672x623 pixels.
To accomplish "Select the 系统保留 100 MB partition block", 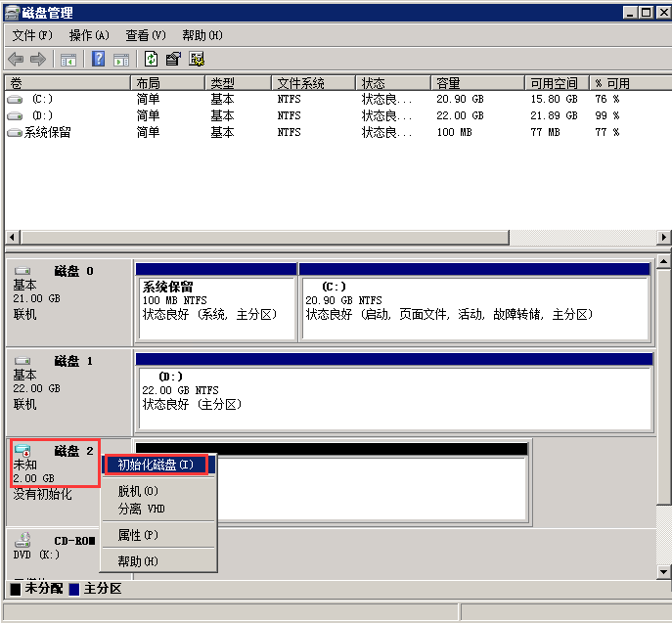I will tap(216, 302).
